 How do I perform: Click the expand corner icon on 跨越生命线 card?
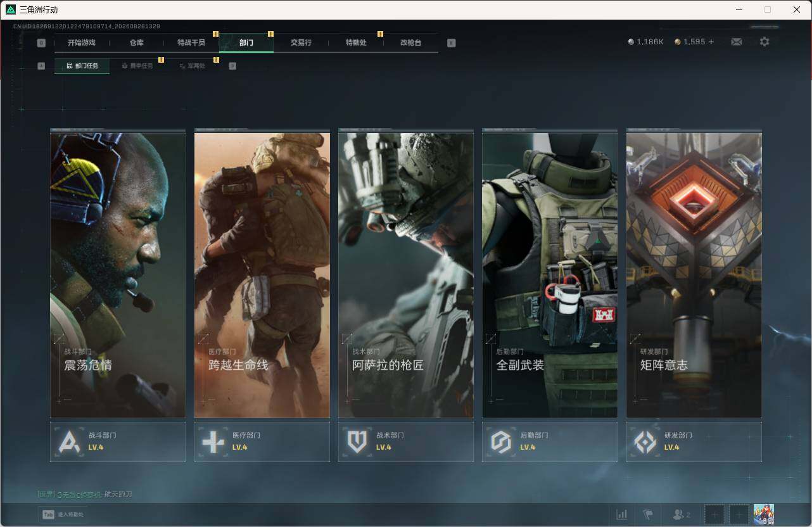point(203,339)
